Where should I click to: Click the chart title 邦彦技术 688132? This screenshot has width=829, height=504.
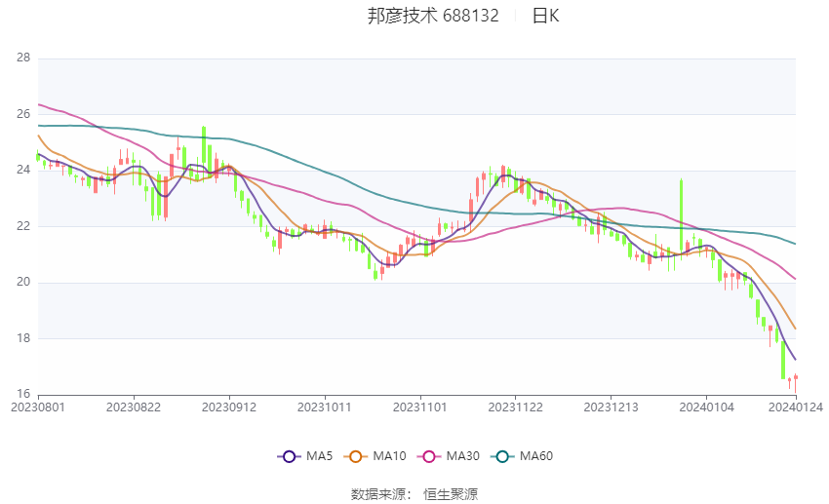[433, 16]
